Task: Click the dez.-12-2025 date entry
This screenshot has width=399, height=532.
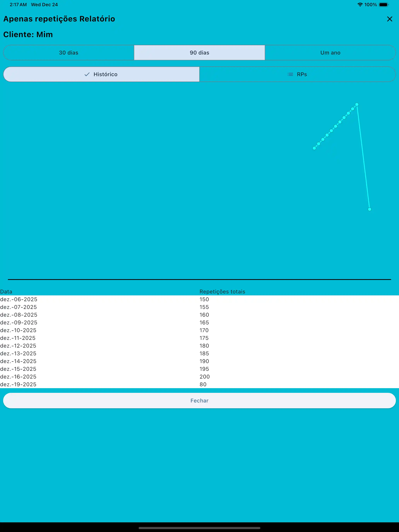Action: coord(18,346)
